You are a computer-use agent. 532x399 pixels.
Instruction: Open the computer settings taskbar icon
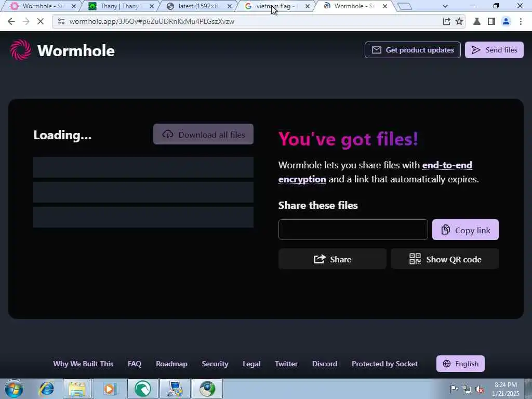pos(175,389)
